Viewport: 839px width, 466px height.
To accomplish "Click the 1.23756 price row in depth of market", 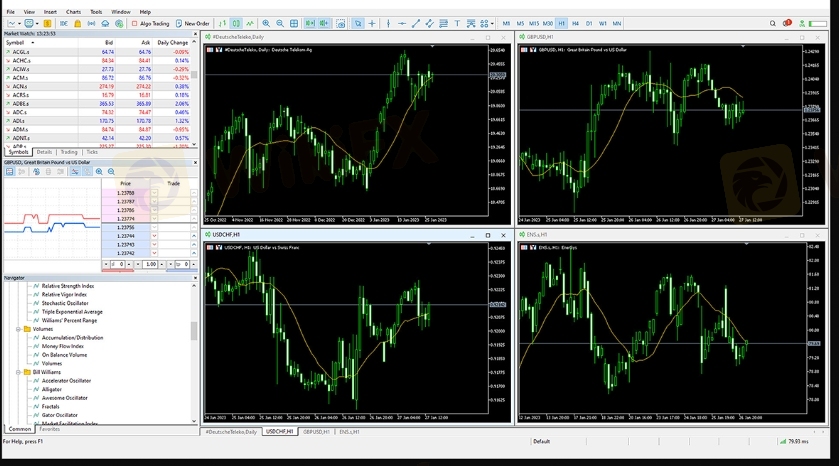I will point(125,227).
